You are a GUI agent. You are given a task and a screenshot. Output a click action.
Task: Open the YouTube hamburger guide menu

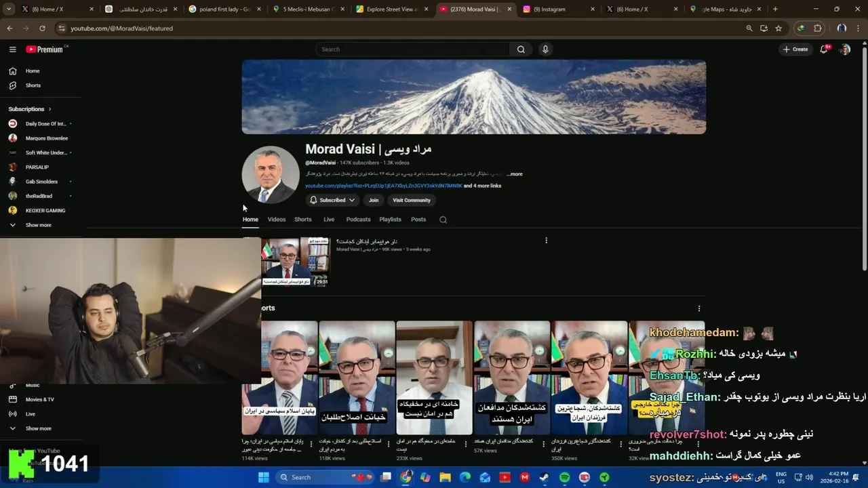[12, 49]
